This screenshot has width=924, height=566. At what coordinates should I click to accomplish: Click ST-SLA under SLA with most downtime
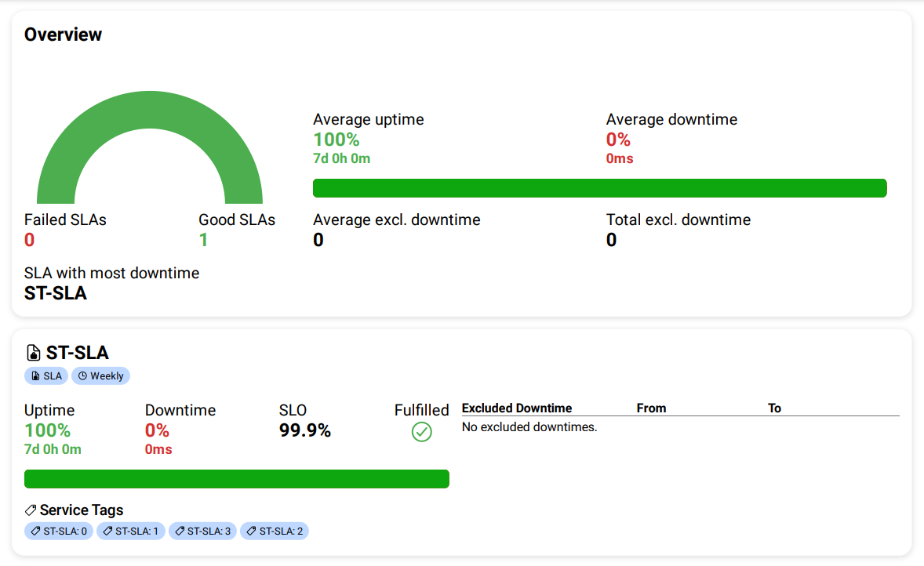click(56, 294)
